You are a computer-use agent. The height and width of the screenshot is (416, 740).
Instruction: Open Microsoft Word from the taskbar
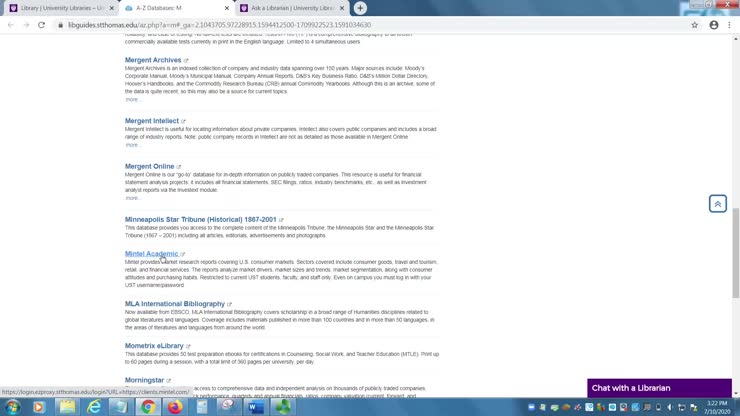(254, 407)
